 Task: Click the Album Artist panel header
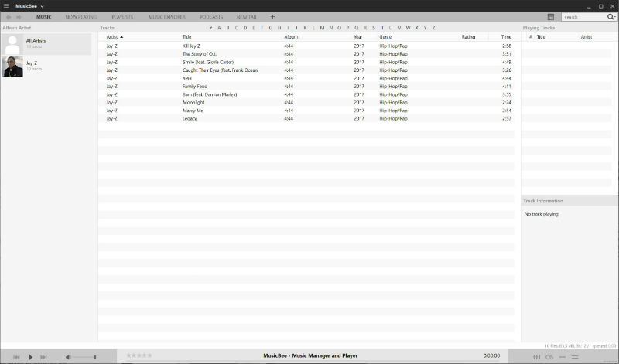pos(16,28)
